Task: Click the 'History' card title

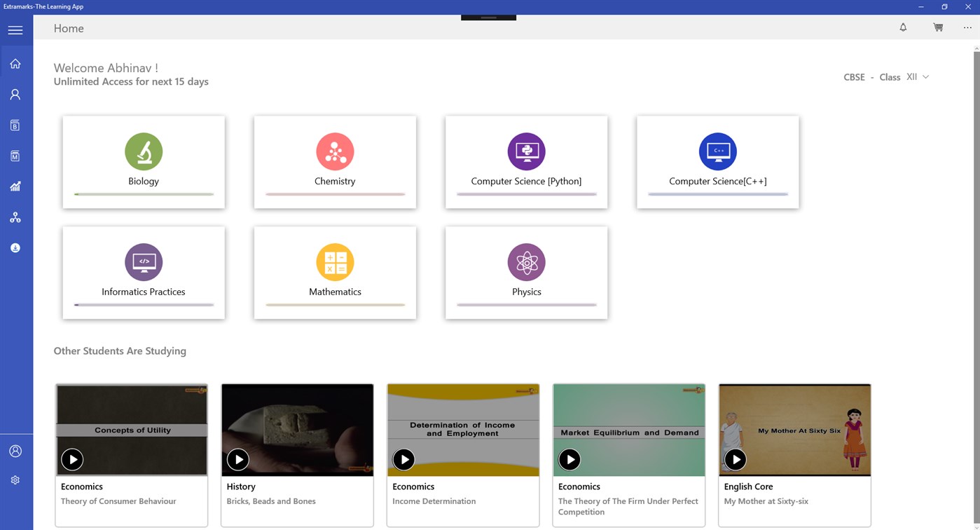Action: pos(241,487)
